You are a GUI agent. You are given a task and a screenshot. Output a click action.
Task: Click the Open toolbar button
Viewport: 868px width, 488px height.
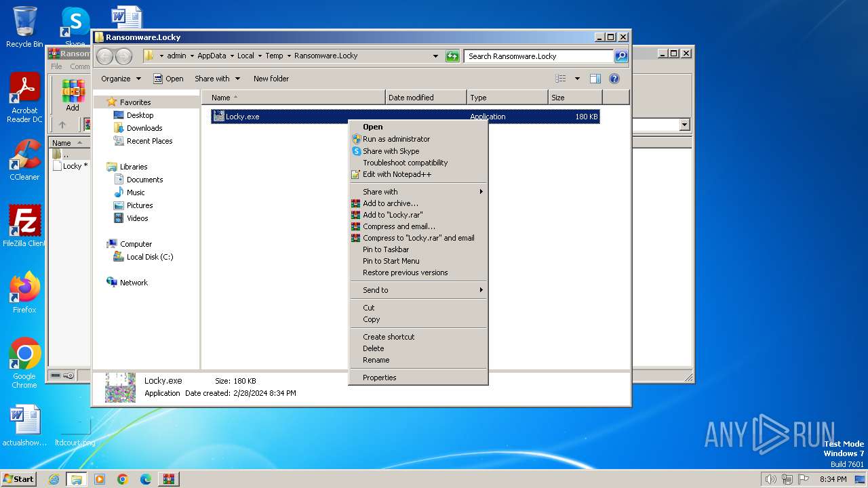pos(168,79)
